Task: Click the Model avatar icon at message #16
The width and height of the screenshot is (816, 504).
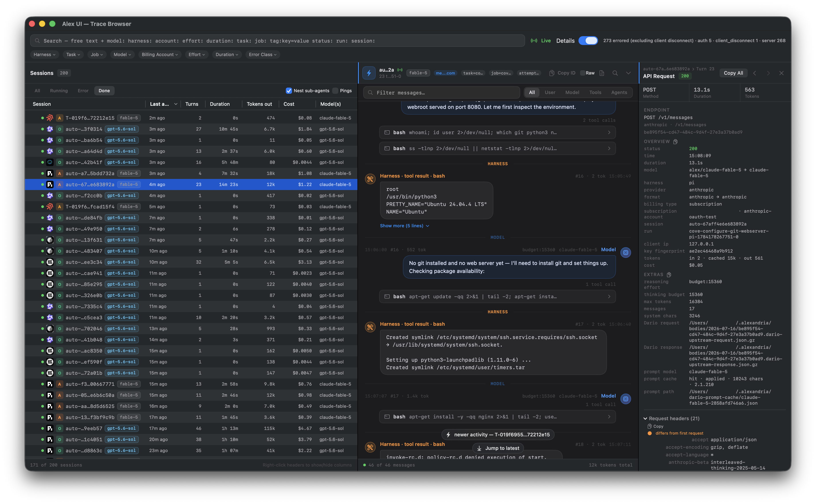Action: click(x=625, y=253)
